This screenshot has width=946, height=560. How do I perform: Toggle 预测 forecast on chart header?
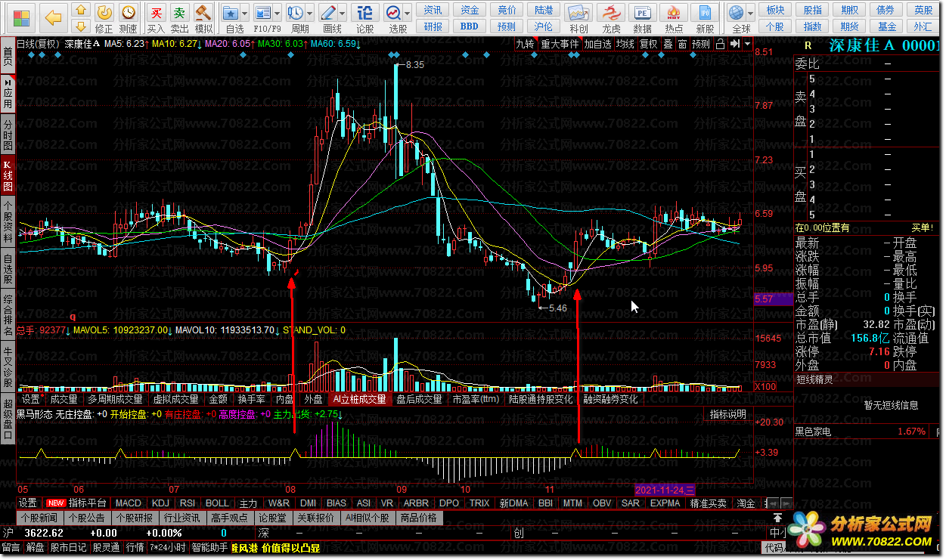pos(701,44)
